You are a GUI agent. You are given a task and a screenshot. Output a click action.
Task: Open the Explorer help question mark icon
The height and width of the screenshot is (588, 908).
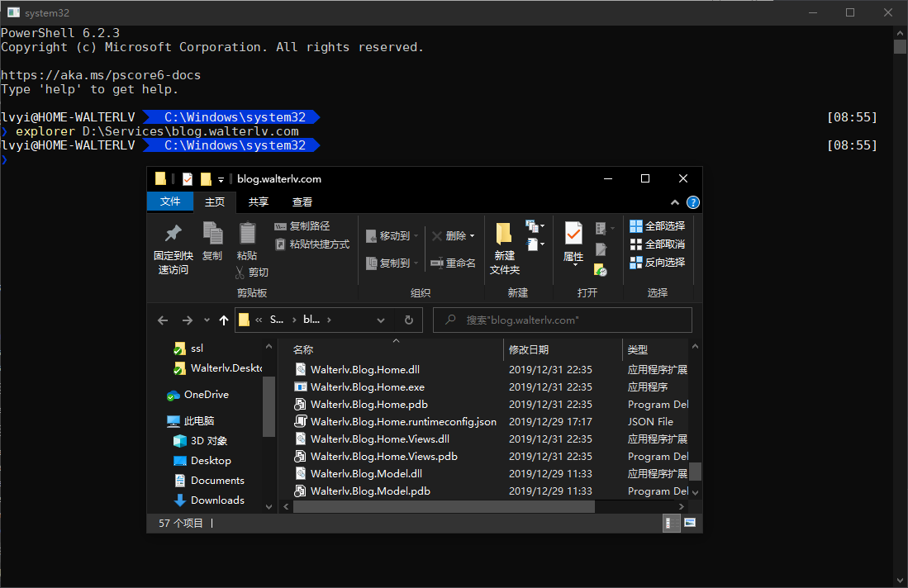693,202
